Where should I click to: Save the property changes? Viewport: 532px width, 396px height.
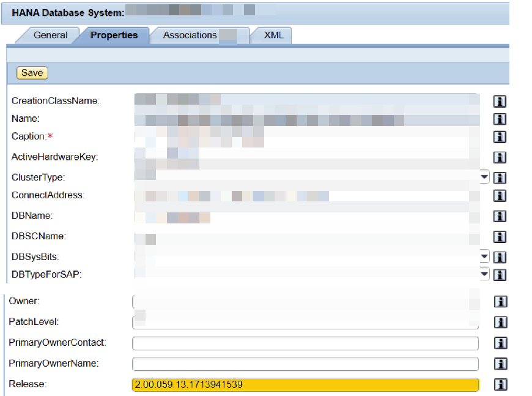point(32,73)
